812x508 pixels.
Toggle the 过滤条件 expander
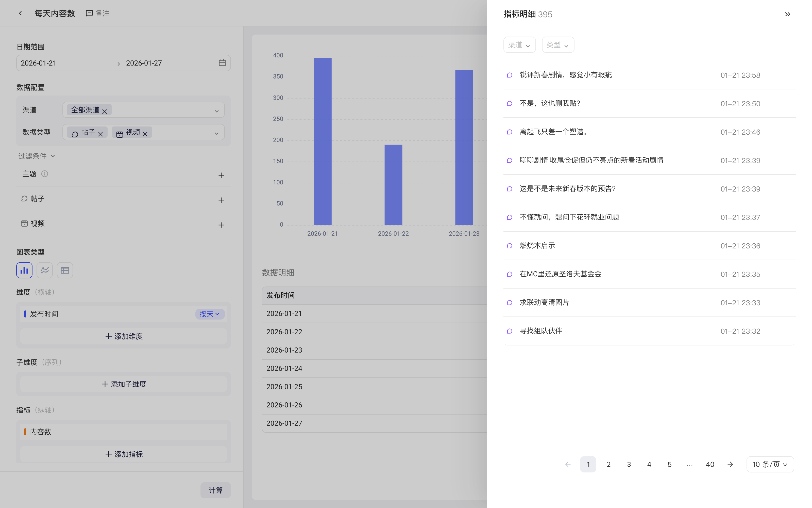[x=37, y=156]
